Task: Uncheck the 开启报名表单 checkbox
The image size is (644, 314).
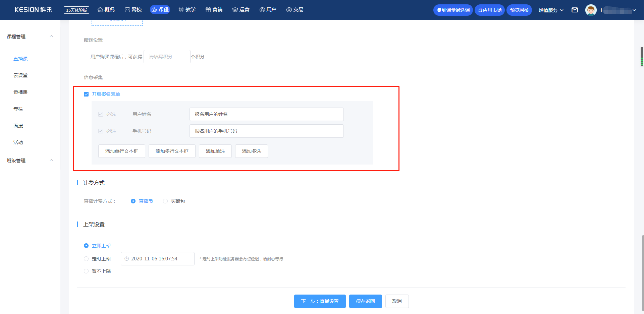Action: (86, 94)
